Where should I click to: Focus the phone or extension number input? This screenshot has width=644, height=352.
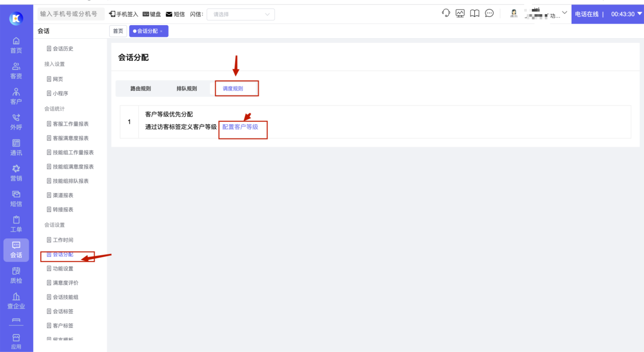click(x=71, y=14)
